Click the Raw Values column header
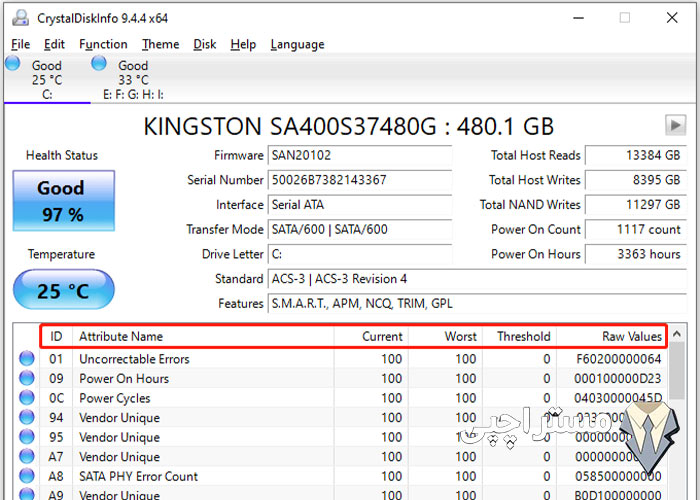Image resolution: width=700 pixels, height=500 pixels. pyautogui.click(x=612, y=336)
